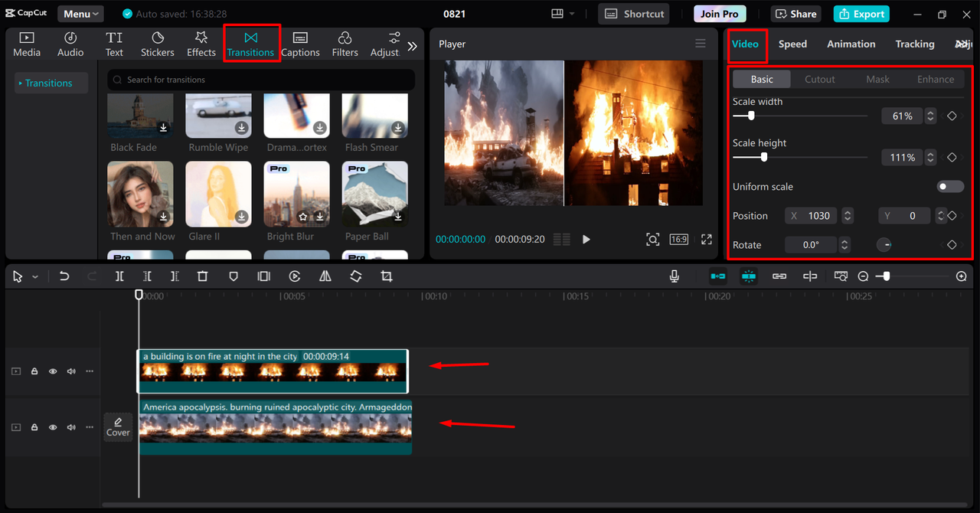980x513 pixels.
Task: Click the Position X value field
Action: pyautogui.click(x=812, y=216)
